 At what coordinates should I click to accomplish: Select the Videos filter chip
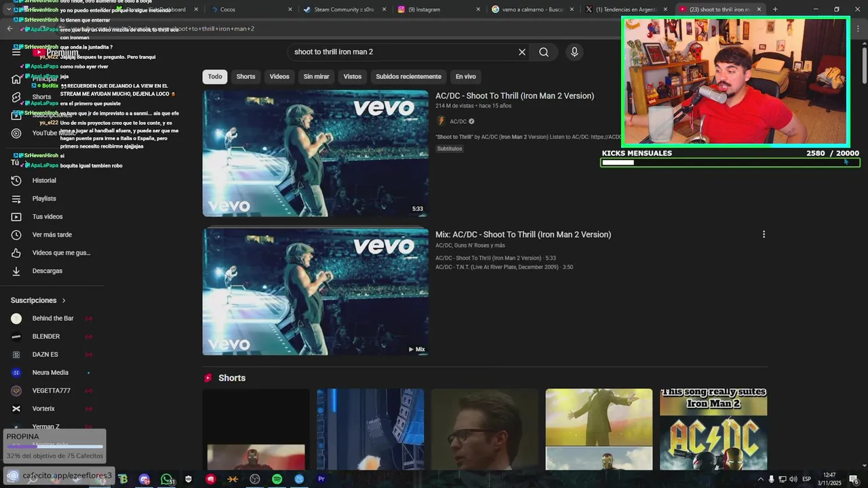pos(279,77)
